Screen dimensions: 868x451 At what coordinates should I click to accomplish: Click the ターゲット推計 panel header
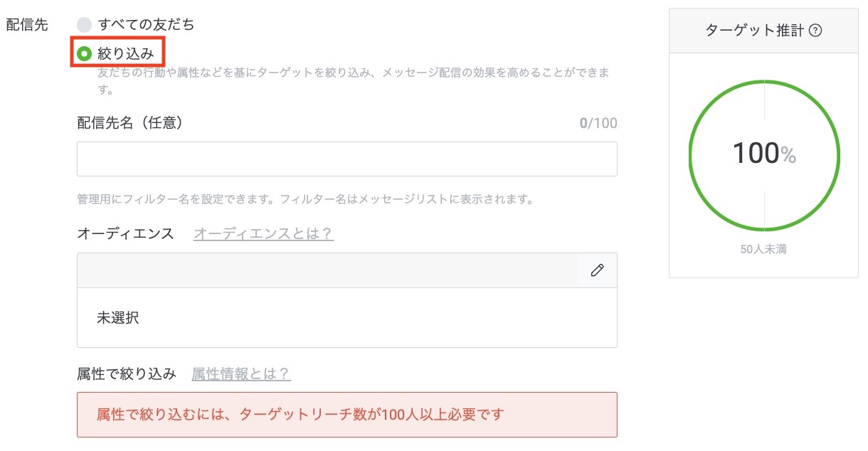click(756, 31)
